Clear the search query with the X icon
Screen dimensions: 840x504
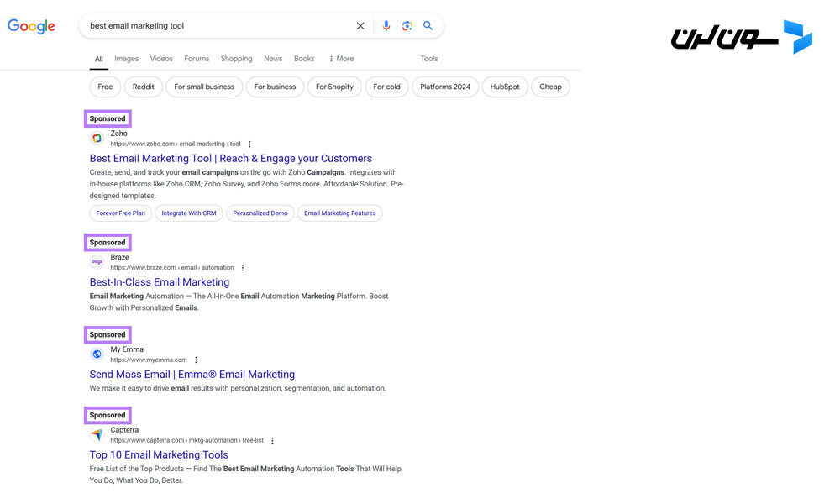tap(360, 26)
